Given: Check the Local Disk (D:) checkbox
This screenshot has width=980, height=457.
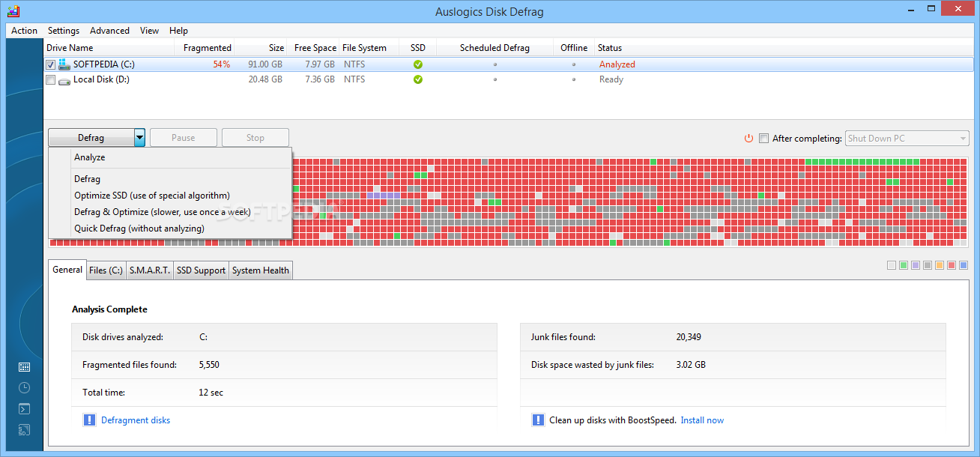Looking at the screenshot, I should click(50, 79).
